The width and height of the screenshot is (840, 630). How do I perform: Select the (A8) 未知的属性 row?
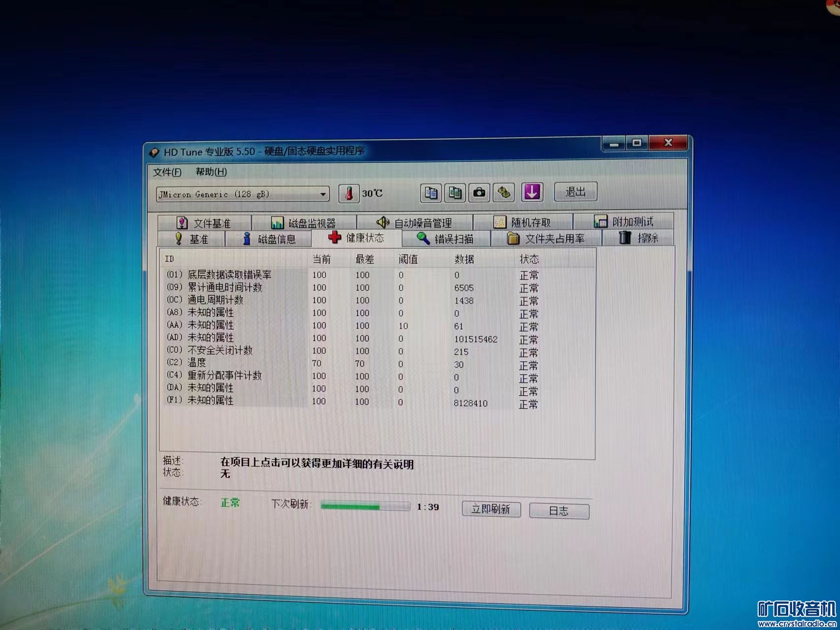tap(353, 313)
